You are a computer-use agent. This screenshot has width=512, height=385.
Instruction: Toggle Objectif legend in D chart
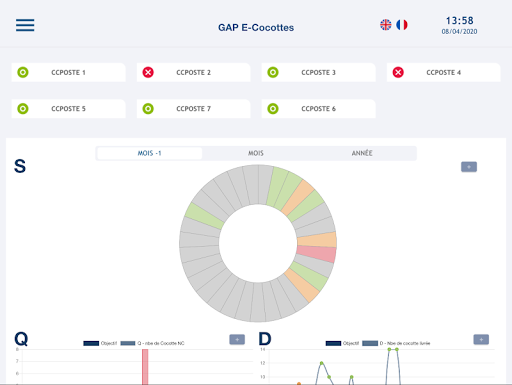pos(342,343)
